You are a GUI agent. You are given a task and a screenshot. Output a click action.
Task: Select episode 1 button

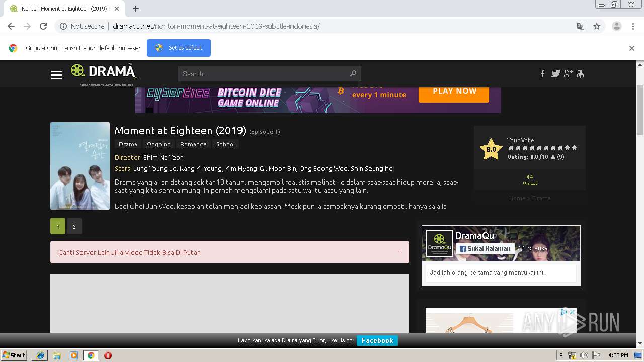(58, 226)
